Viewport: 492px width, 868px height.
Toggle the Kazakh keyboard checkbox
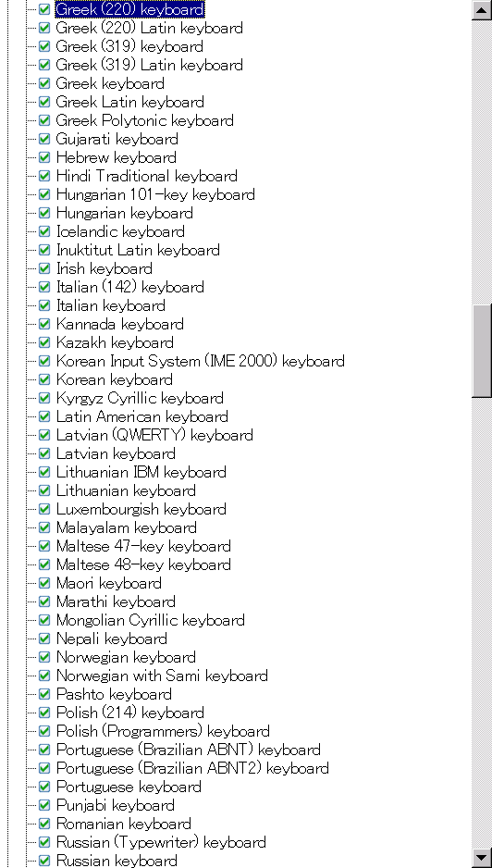44,342
